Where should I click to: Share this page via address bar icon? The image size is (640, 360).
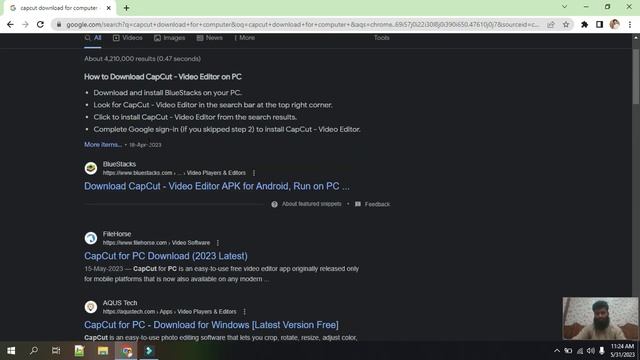(551, 24)
